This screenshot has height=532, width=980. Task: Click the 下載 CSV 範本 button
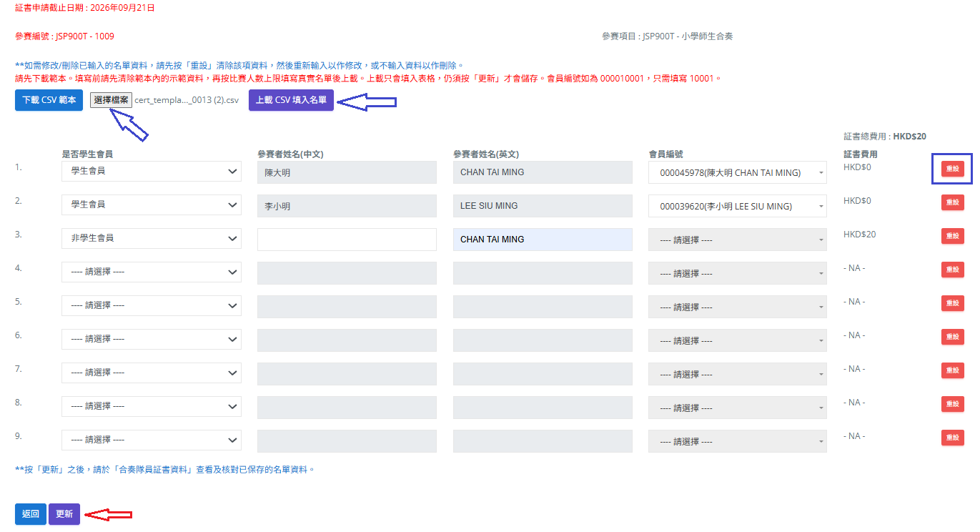49,100
